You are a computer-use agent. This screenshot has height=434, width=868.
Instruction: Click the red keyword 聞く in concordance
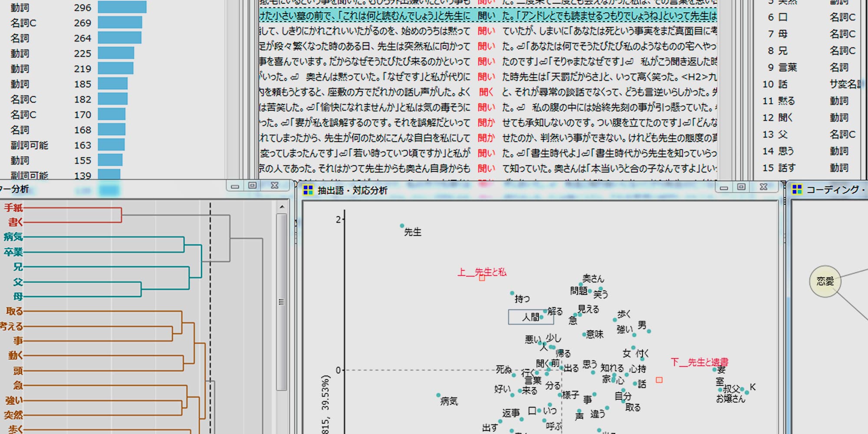pyautogui.click(x=486, y=92)
